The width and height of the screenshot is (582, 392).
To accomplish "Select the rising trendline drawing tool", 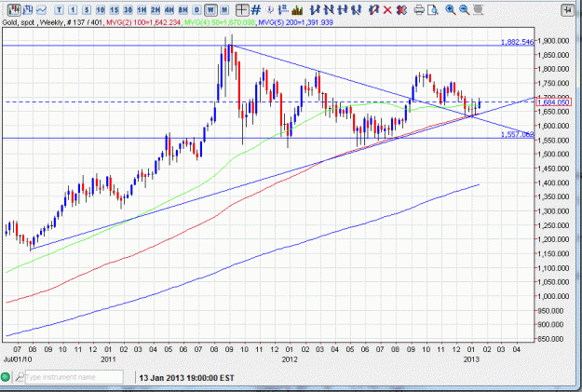I will pyautogui.click(x=315, y=10).
